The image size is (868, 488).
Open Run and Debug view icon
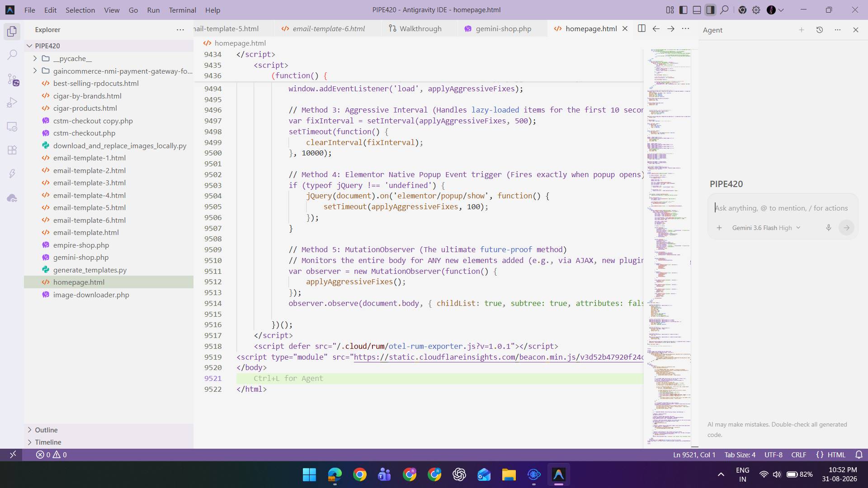12,103
